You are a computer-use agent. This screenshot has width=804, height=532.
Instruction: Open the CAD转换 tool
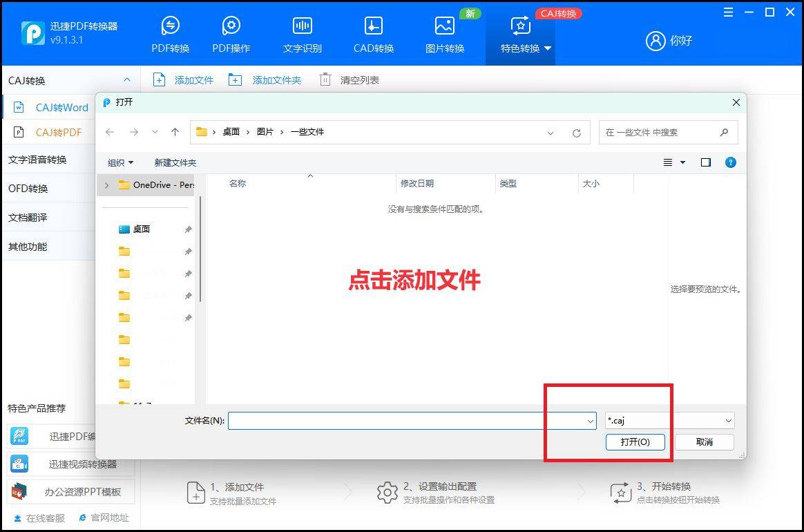[372, 32]
